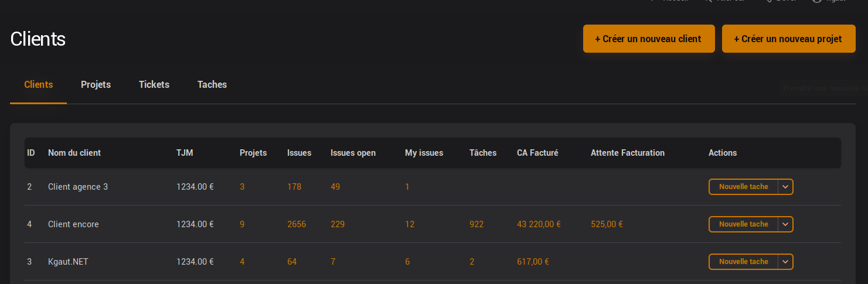Click the 2656 issues count link

click(297, 224)
